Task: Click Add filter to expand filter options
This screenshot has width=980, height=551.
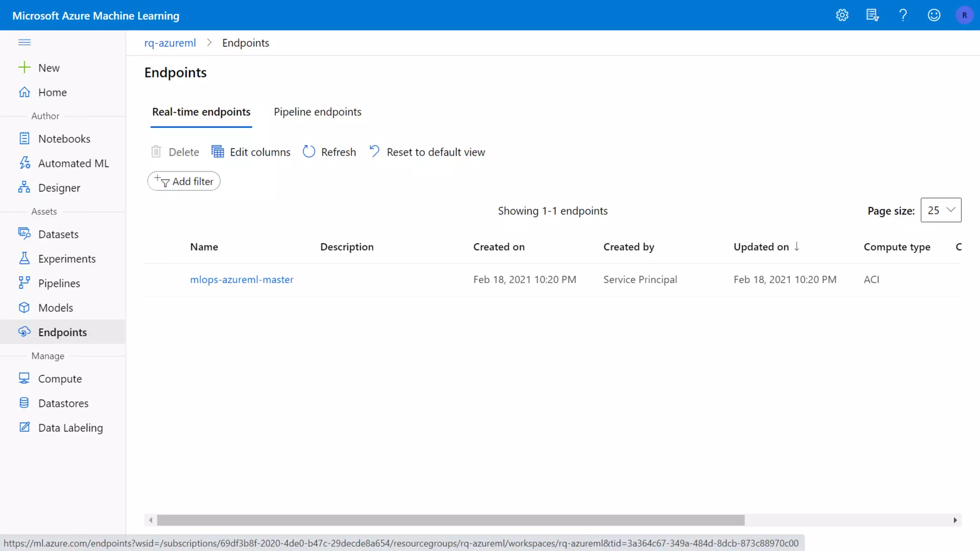Action: tap(184, 181)
